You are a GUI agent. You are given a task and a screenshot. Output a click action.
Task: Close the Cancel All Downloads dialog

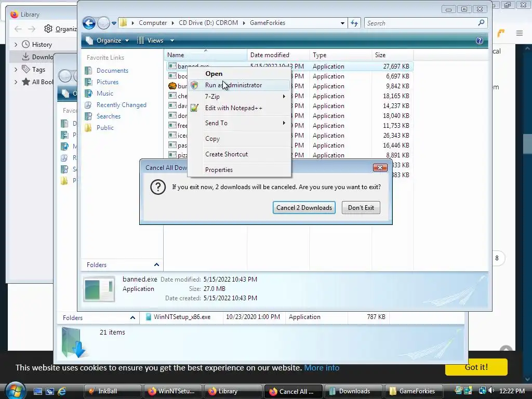(x=380, y=168)
